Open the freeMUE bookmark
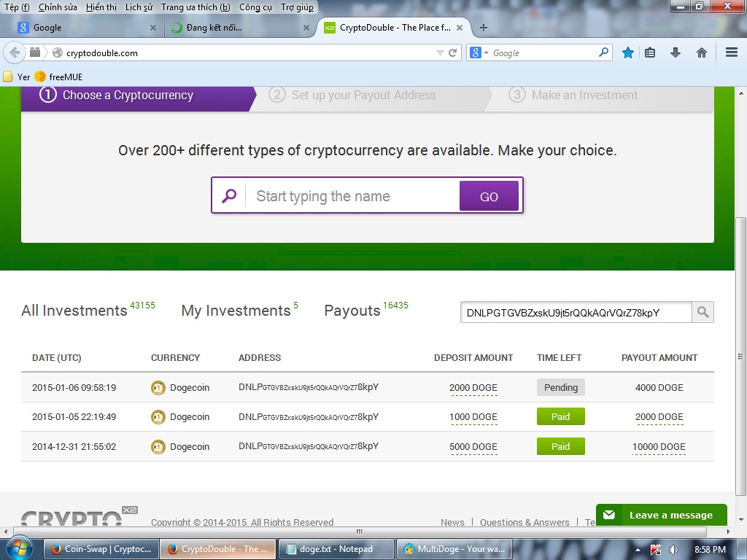The image size is (747, 560). 58,77
